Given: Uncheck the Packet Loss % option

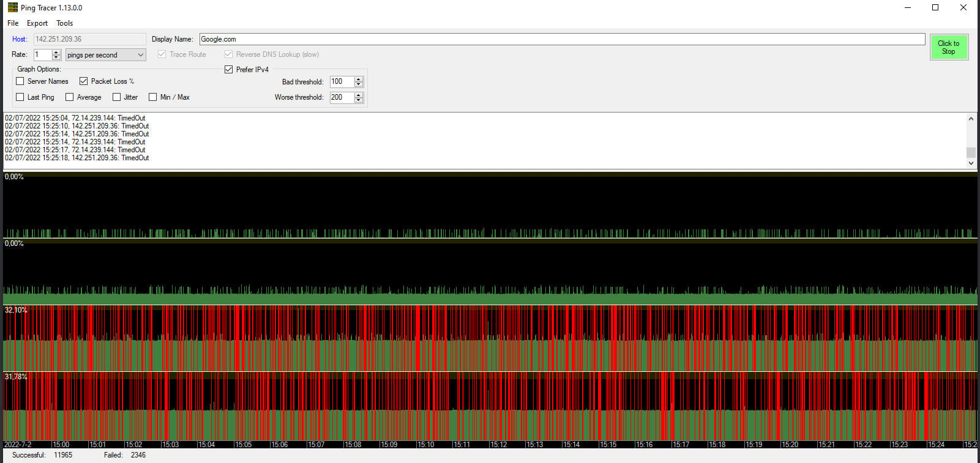Looking at the screenshot, I should tap(84, 81).
